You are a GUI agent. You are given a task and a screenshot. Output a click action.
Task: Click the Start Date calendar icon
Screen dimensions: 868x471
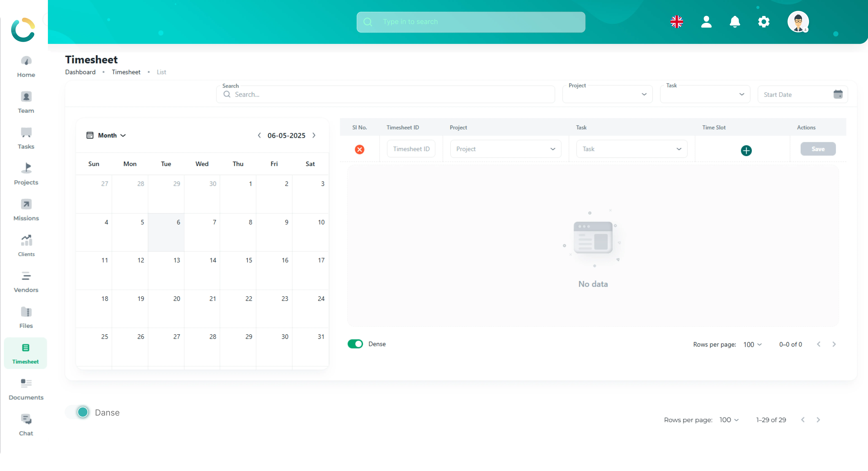click(838, 94)
